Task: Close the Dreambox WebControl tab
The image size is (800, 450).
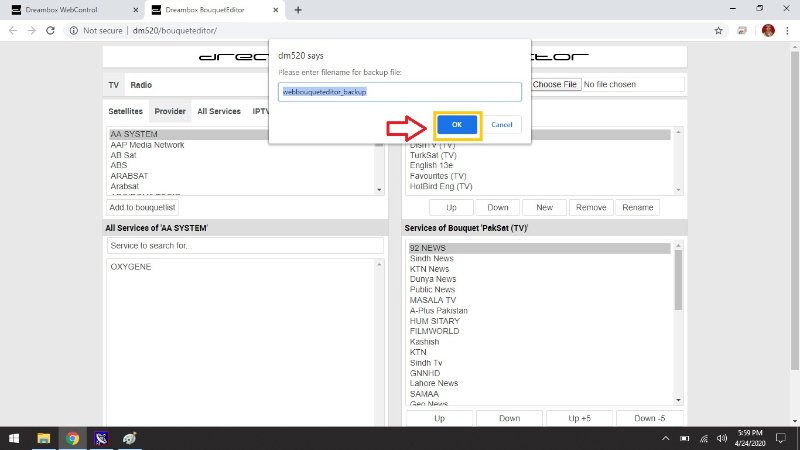Action: [135, 10]
